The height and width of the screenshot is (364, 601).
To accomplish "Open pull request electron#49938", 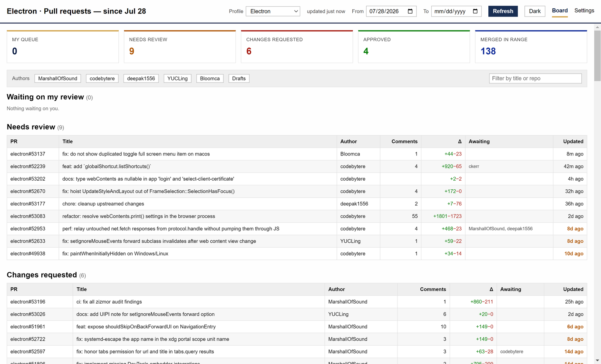I will (x=28, y=254).
